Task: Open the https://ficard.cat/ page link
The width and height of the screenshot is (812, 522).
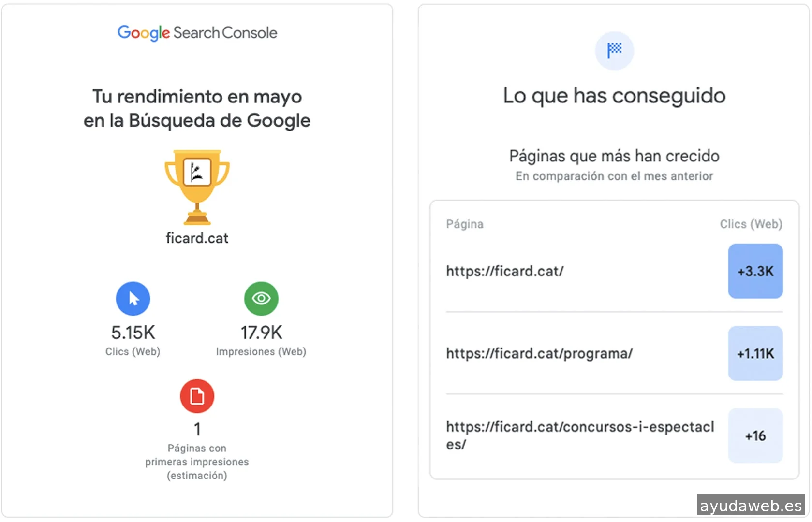Action: coord(505,271)
